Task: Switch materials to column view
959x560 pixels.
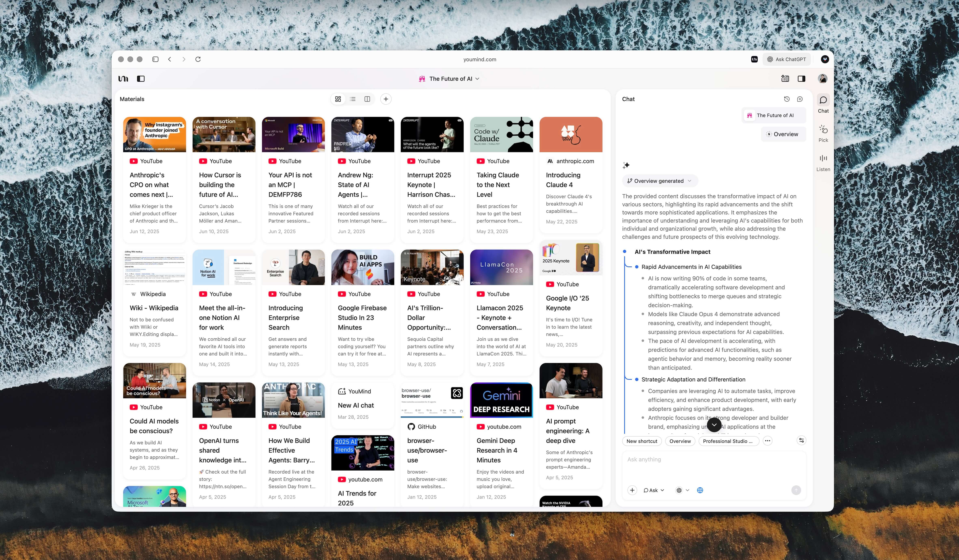Action: pos(367,99)
